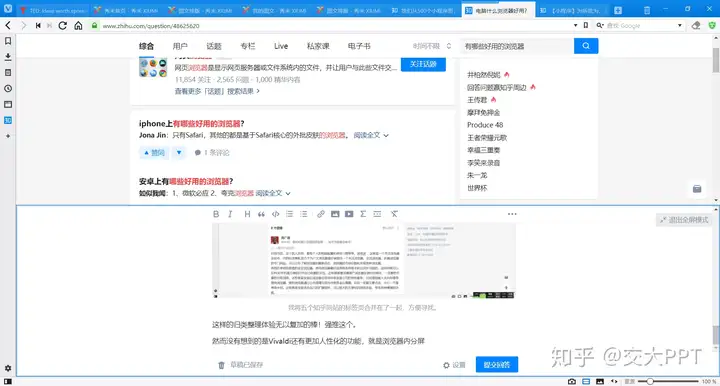Open the 查看更多「话题」搜索结果 link
The image size is (720, 386).
click(x=217, y=91)
